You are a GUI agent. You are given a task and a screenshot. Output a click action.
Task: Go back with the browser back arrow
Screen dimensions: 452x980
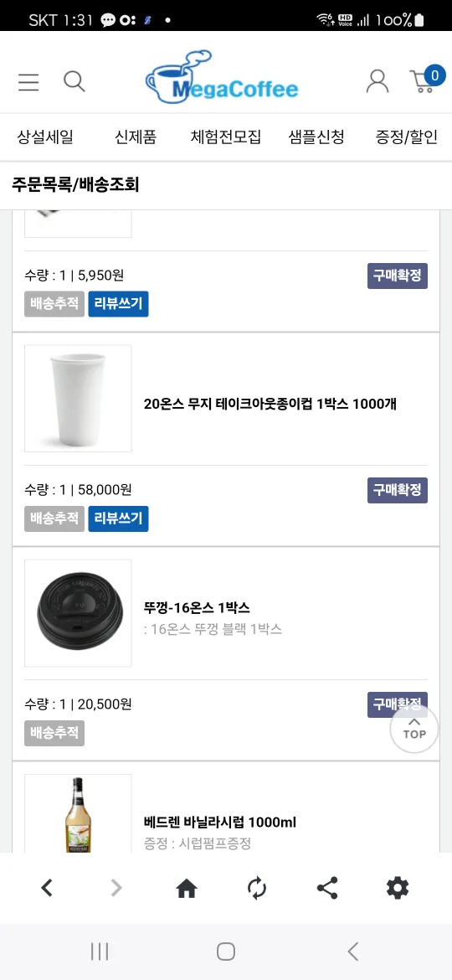(47, 888)
